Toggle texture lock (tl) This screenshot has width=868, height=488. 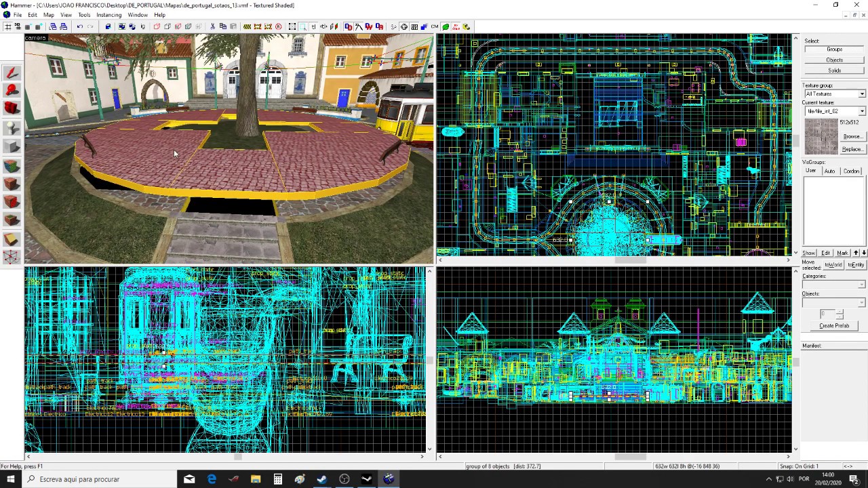tap(314, 27)
